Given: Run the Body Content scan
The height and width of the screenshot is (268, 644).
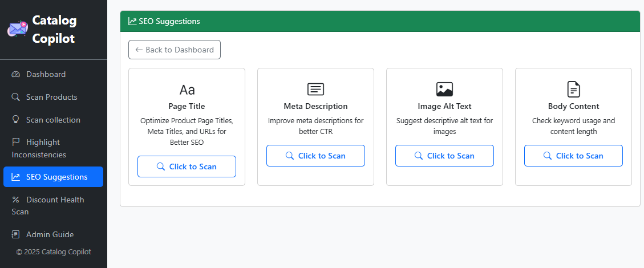Looking at the screenshot, I should click(573, 156).
